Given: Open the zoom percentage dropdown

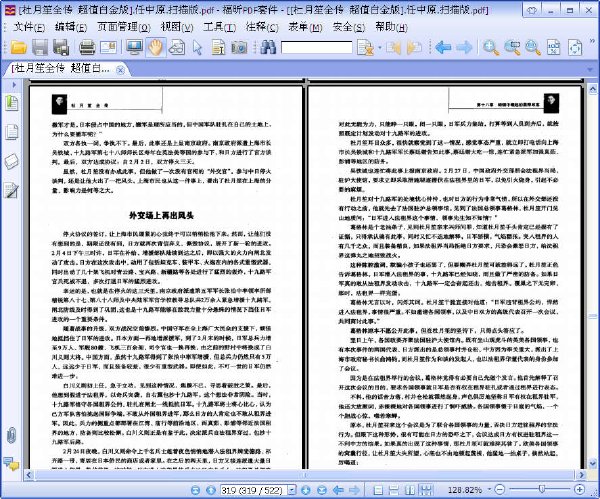Looking at the screenshot, I should (x=489, y=490).
